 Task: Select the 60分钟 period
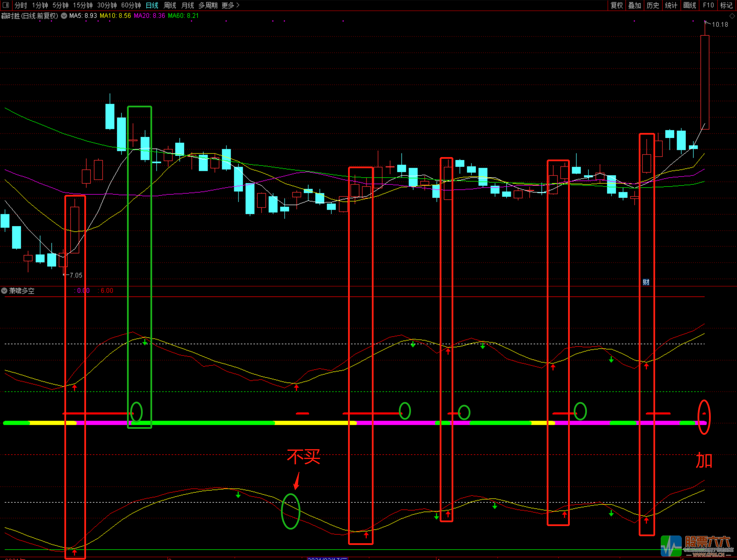coord(131,5)
